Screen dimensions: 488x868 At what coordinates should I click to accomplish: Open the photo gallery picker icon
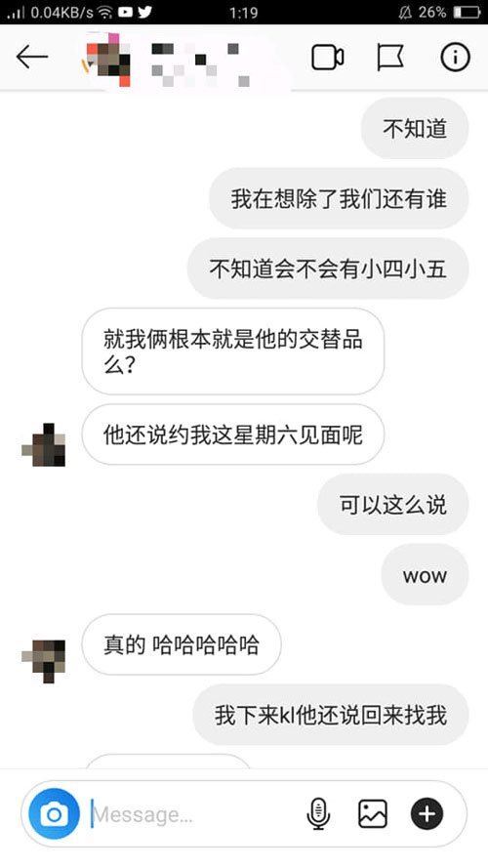pos(373,813)
